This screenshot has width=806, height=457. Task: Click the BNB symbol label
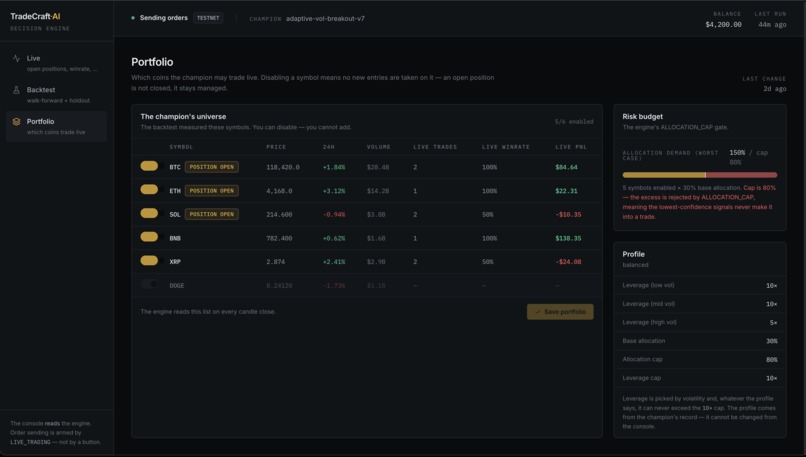click(x=175, y=238)
